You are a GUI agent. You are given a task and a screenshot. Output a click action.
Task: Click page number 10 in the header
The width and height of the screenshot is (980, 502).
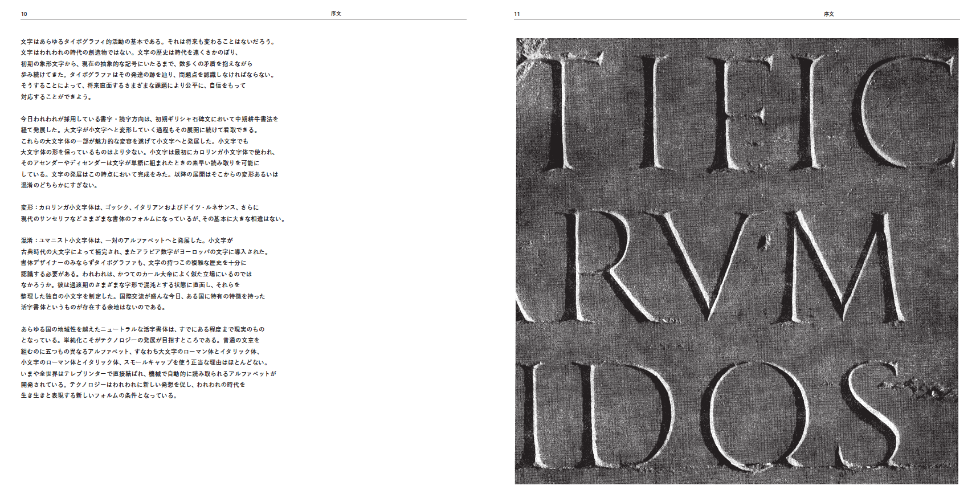click(24, 14)
